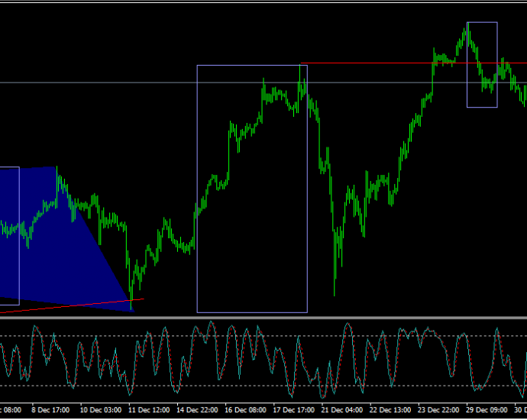The width and height of the screenshot is (527, 420).
Task: Click the '14 Dec 22:00' time label
Action: [x=197, y=410]
